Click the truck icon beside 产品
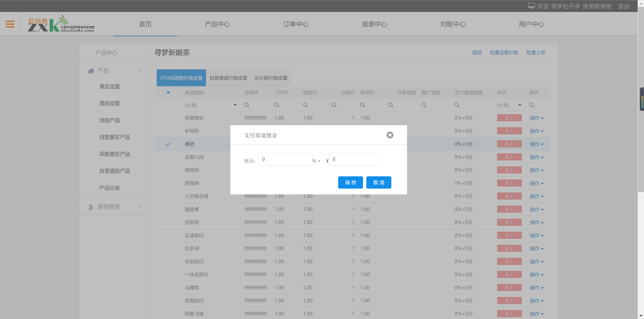This screenshot has width=644, height=319. pos(91,71)
